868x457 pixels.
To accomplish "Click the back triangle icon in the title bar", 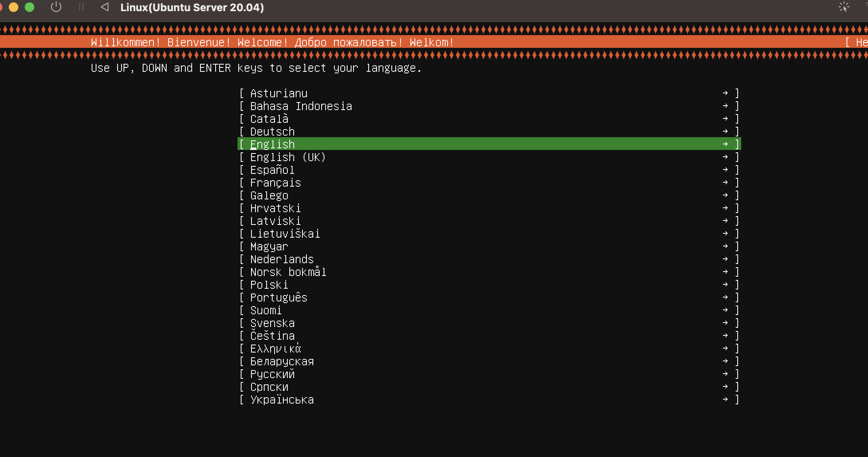I will [x=105, y=7].
